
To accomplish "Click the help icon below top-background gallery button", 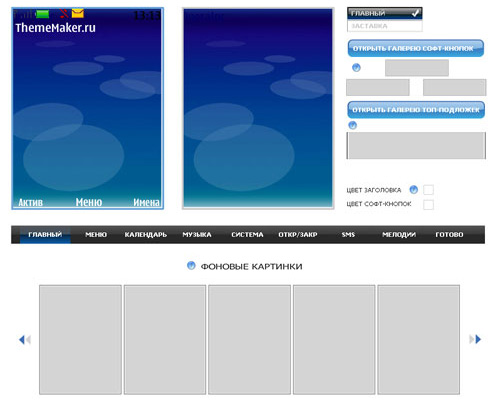I will [352, 125].
